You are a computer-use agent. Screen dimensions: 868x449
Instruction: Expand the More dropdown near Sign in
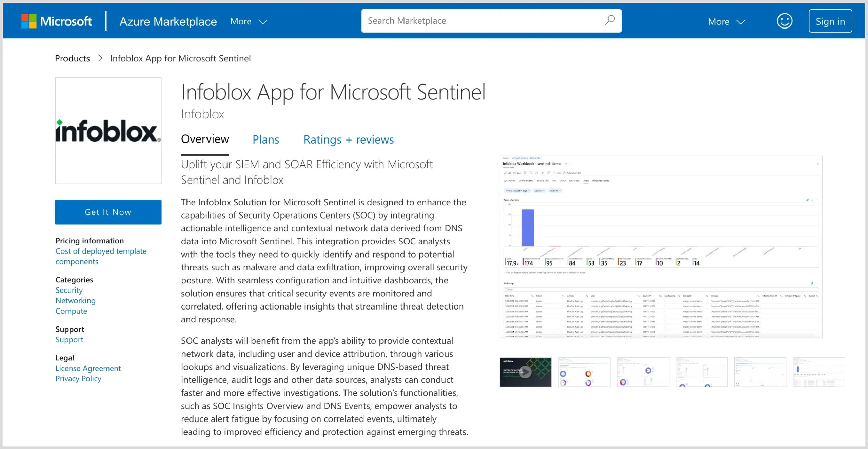(726, 21)
